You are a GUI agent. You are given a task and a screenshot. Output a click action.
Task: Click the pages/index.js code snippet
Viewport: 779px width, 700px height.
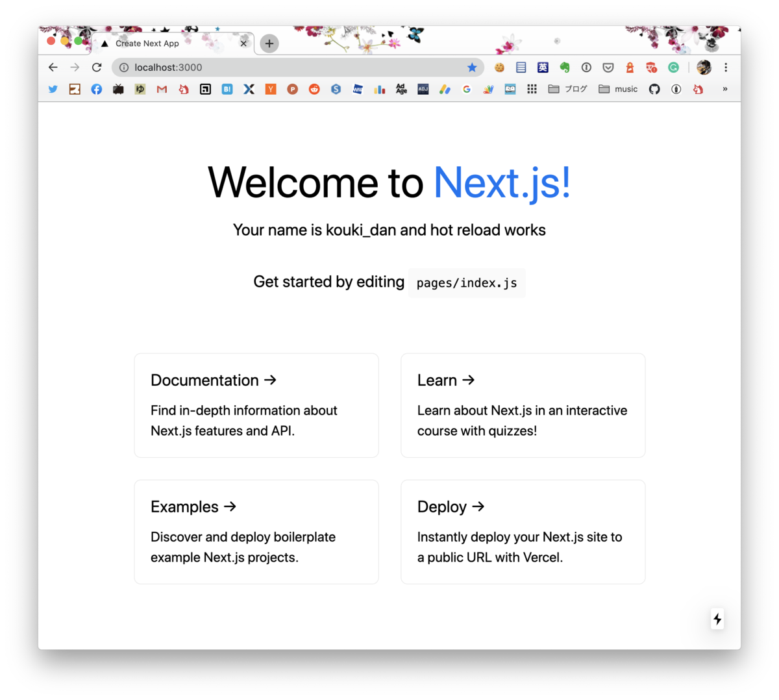[467, 283]
